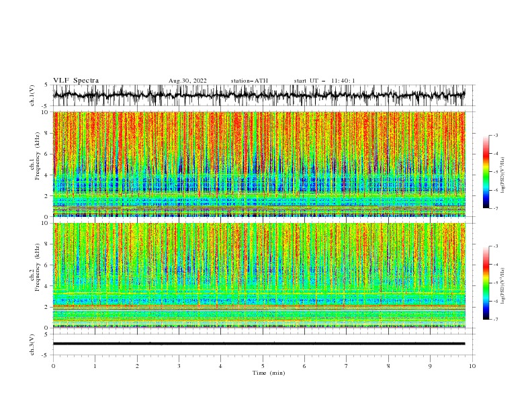Click the ch.1 spectrogram plot
Image resolution: width=532 pixels, height=411 pixels.
[259, 164]
